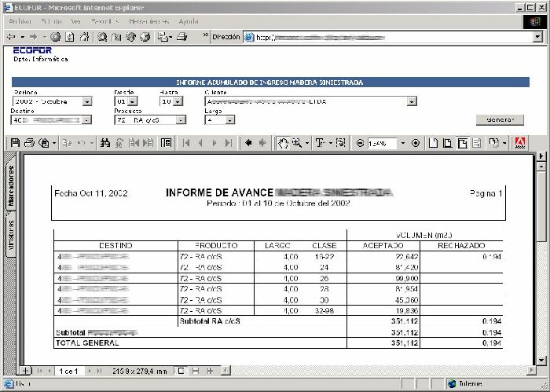Toggle the Marcadores side panel

11,186
